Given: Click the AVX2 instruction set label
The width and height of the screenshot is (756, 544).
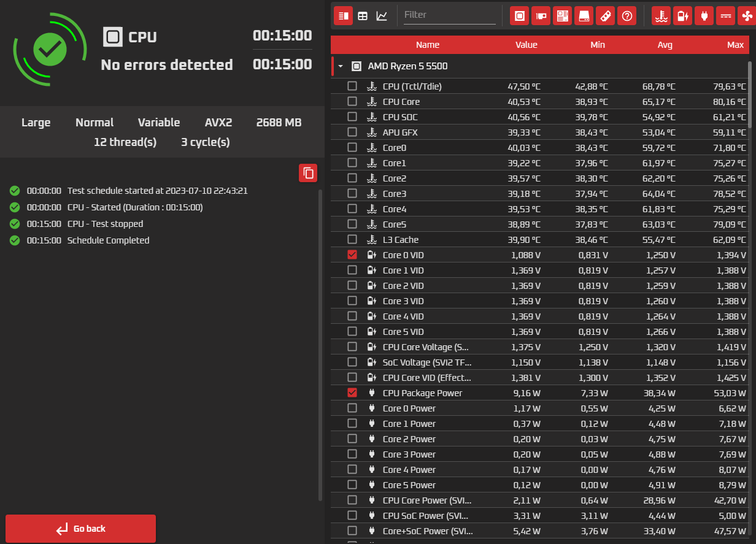Looking at the screenshot, I should [x=218, y=123].
